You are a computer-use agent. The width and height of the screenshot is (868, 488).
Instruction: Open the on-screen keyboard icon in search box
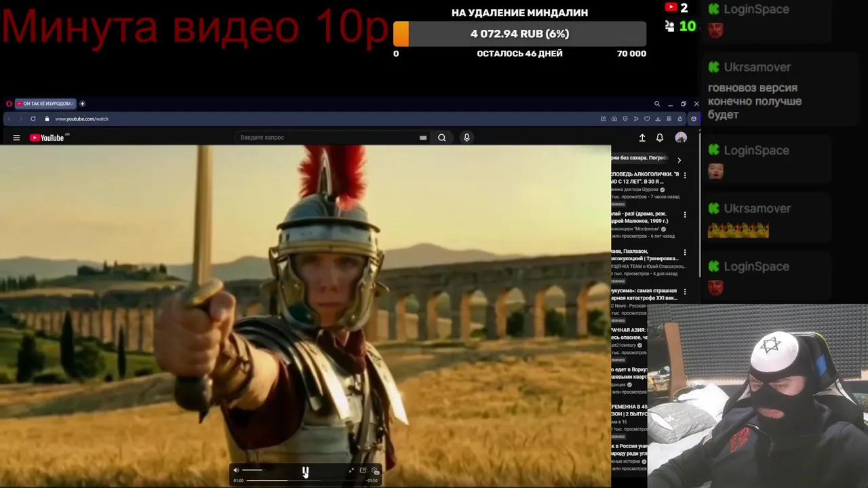(423, 138)
